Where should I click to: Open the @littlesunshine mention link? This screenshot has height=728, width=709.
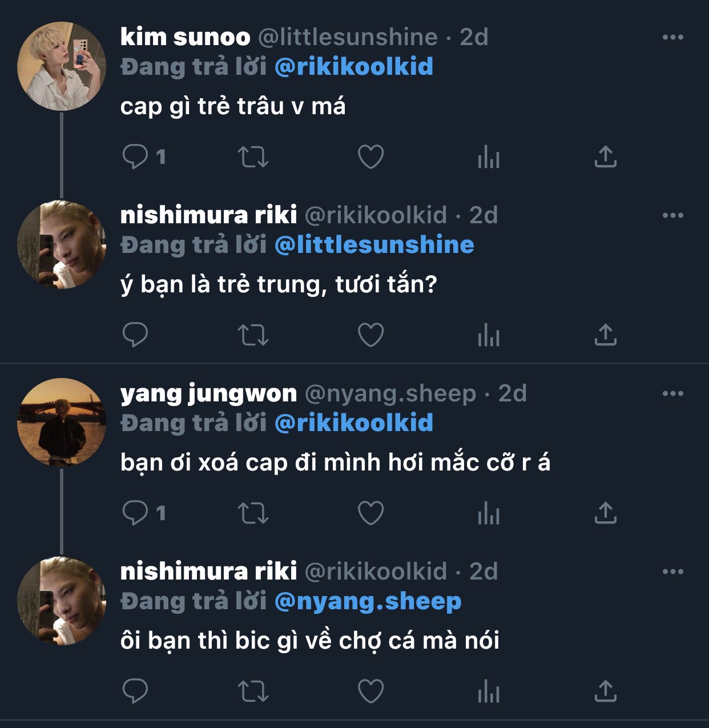(x=374, y=245)
